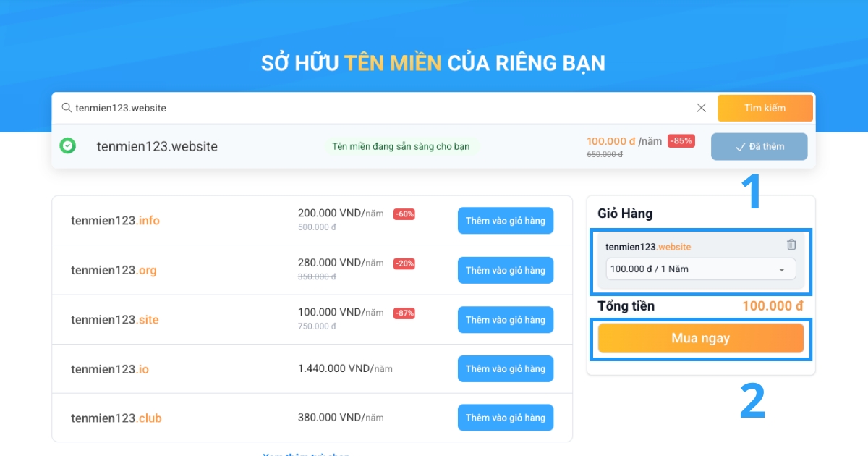Screen dimensions: 868x456
Task: Add tenmien123.info to the cart
Action: (x=505, y=221)
